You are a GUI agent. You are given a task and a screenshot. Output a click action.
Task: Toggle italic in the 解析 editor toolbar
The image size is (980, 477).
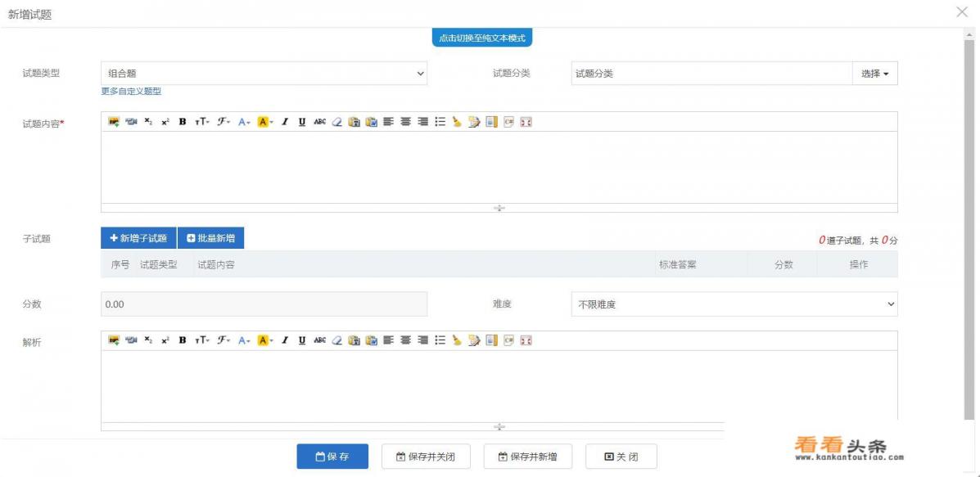pyautogui.click(x=285, y=340)
